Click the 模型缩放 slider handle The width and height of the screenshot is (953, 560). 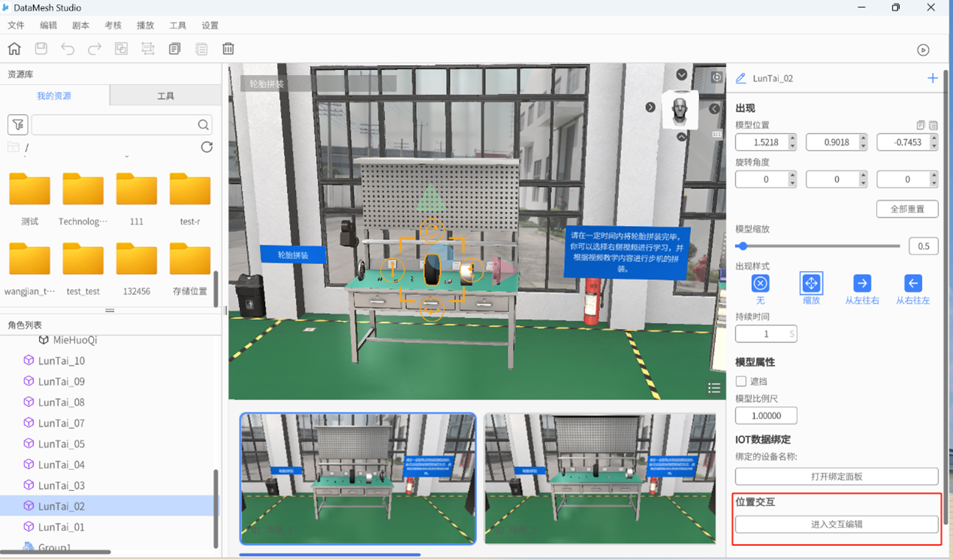pyautogui.click(x=742, y=246)
